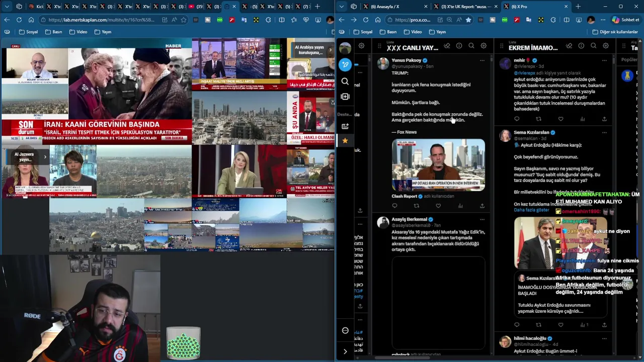Show info for the EKREM İMAMO column
644x362 pixels.
[581, 46]
